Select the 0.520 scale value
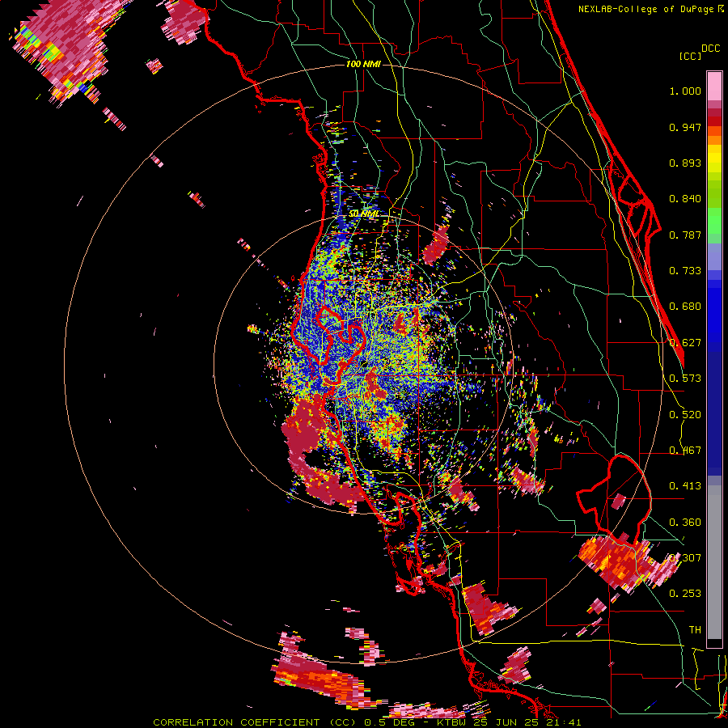 click(685, 415)
